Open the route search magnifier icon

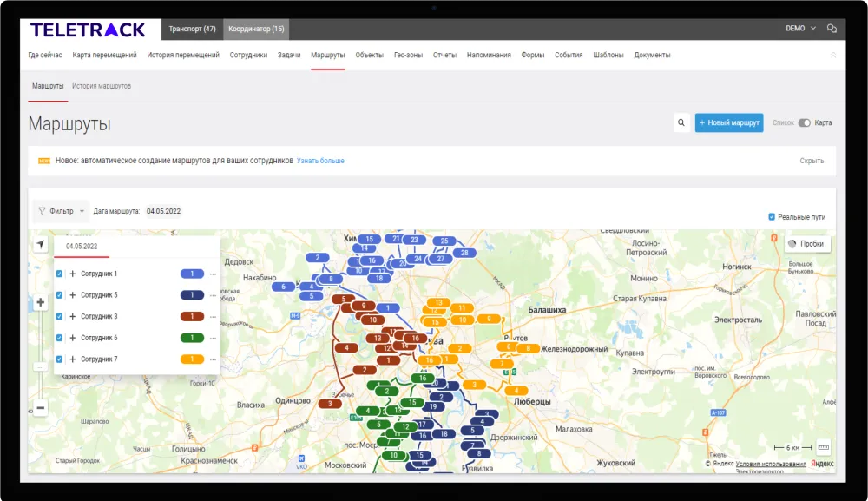coord(681,123)
